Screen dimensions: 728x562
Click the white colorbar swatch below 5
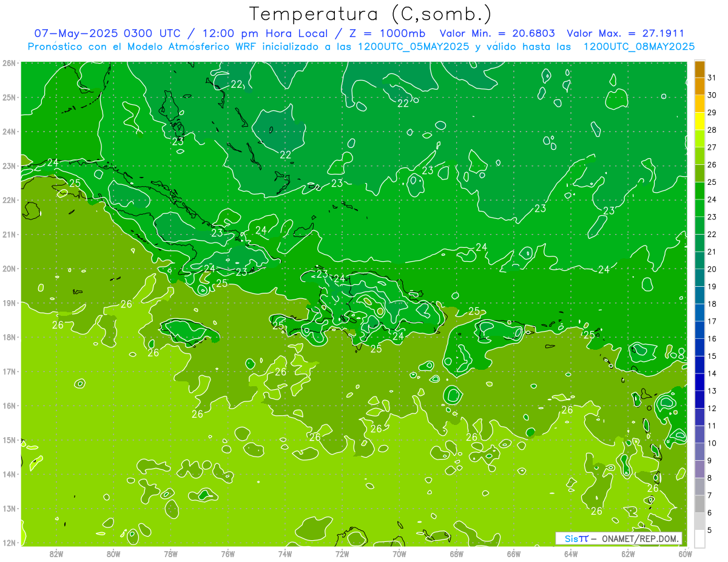point(699,538)
